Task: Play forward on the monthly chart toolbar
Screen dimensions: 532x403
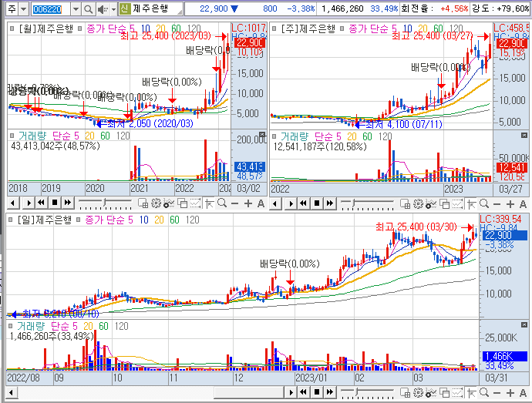Action: pos(29,203)
